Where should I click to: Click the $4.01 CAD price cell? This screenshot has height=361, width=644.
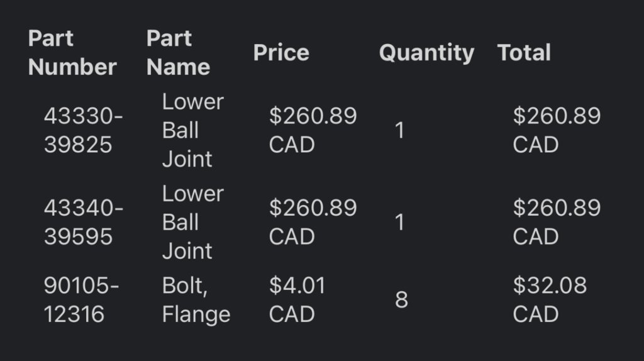coord(297,300)
